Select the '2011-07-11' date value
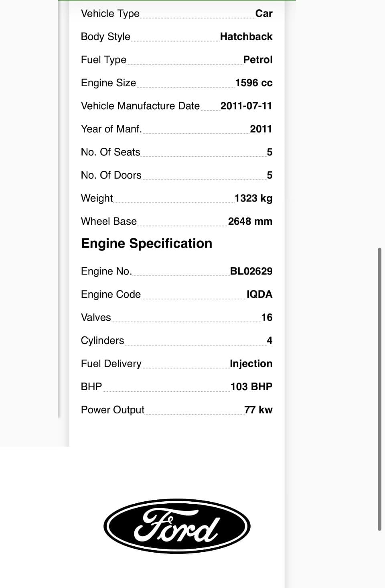Viewport: 385px width, 588px height. (x=246, y=106)
